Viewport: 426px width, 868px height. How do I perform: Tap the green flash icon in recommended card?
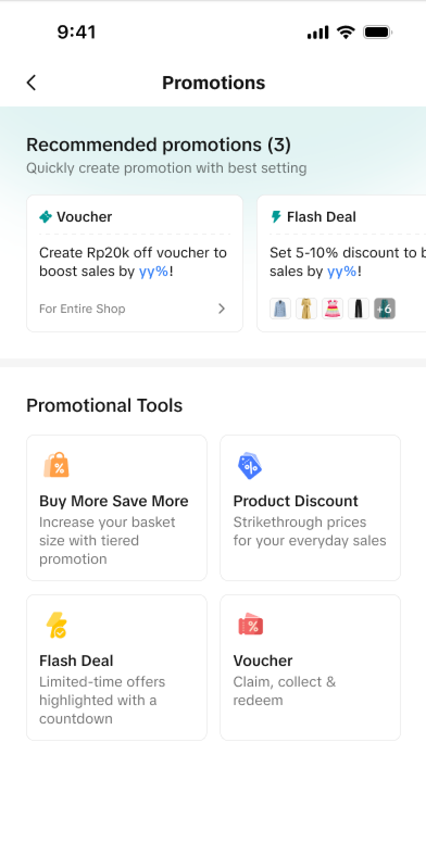click(x=276, y=217)
